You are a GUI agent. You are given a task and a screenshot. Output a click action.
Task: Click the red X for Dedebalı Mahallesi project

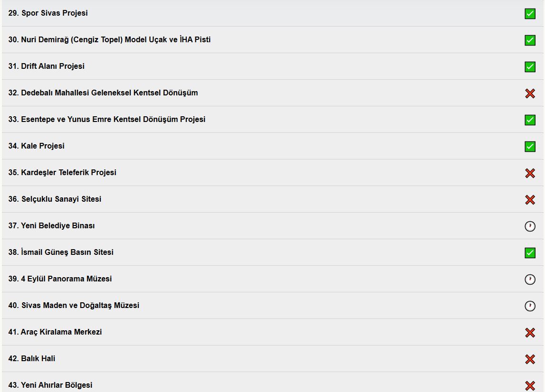pos(530,93)
